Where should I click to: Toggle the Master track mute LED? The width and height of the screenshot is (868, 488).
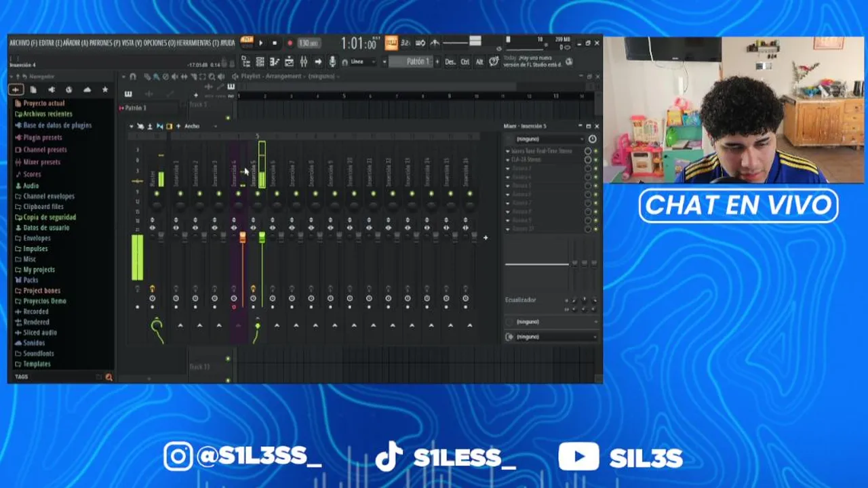[x=157, y=194]
